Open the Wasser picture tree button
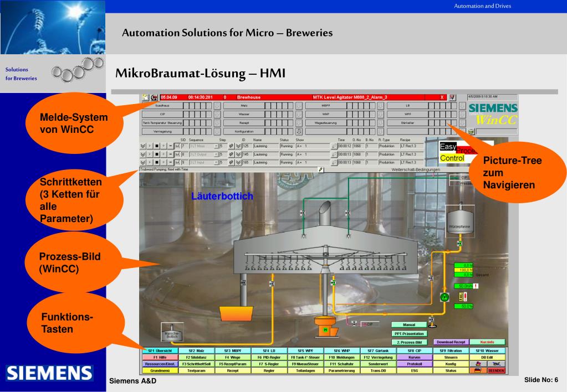The width and height of the screenshot is (567, 392). click(244, 114)
